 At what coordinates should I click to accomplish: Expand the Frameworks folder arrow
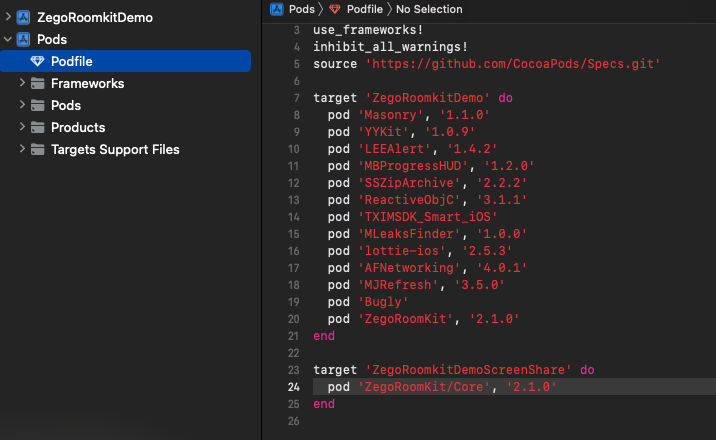pyautogui.click(x=22, y=83)
